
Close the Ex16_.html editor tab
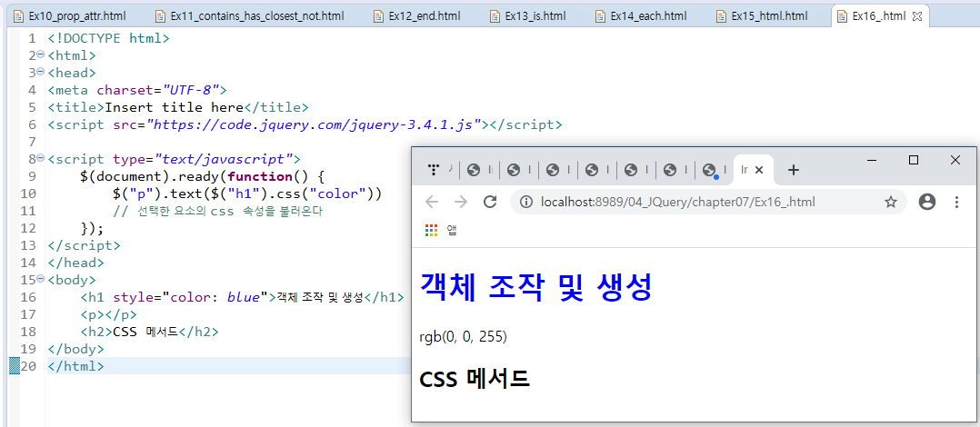tap(917, 16)
